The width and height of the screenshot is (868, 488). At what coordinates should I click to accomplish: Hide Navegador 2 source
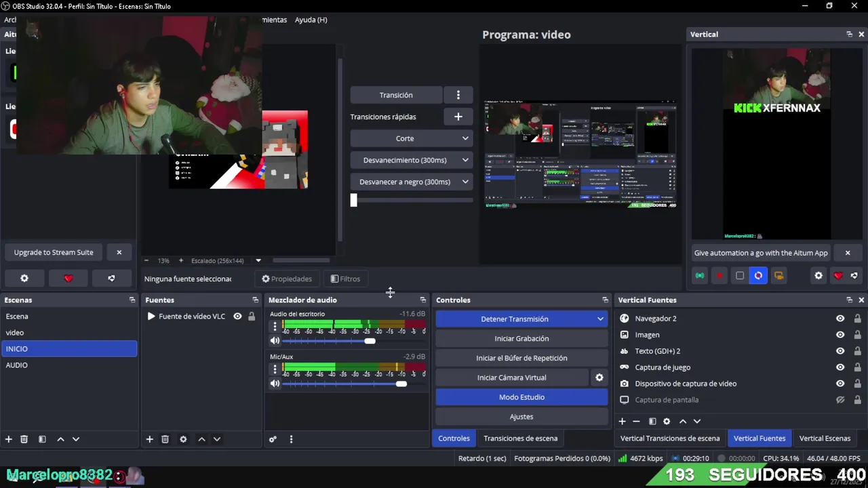[840, 319]
